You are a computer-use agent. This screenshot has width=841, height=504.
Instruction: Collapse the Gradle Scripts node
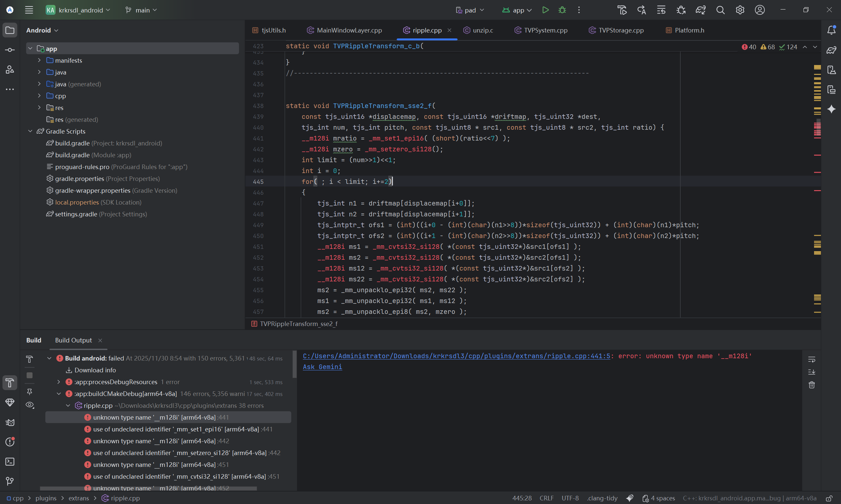pos(30,131)
